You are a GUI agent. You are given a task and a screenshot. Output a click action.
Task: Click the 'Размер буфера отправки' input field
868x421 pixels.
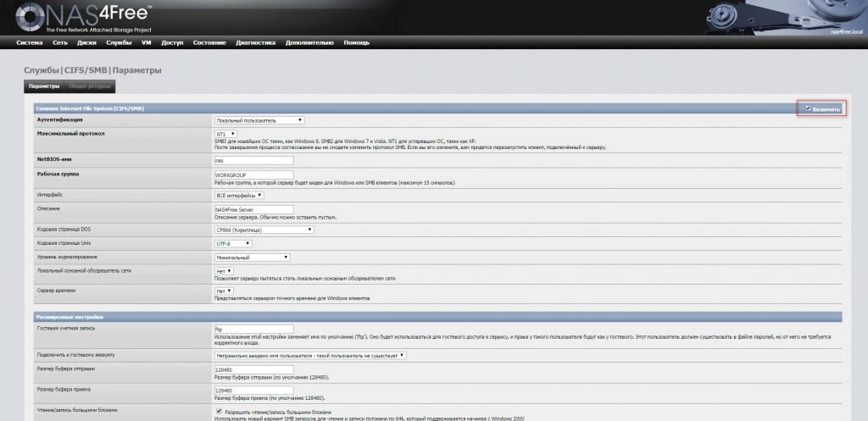(253, 369)
